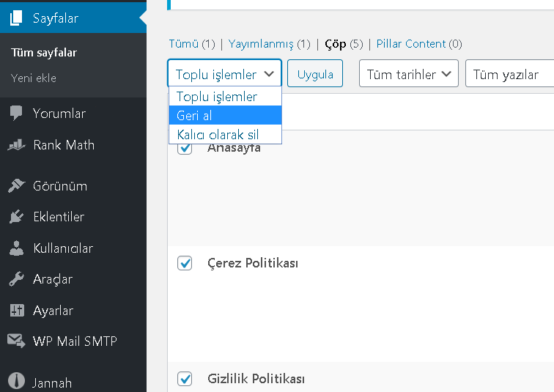
Task: Open the Toplu işlemler bulk actions dropdown
Action: (224, 73)
